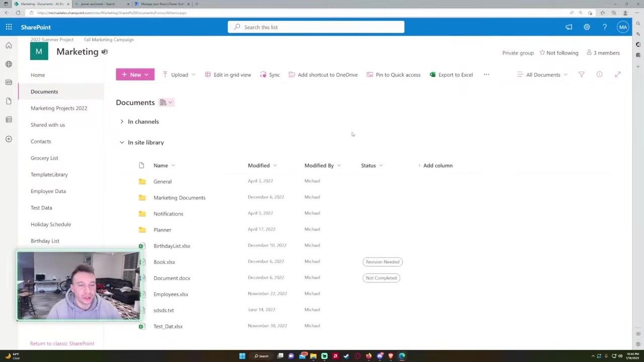
Task: Open Grocery List in navigation
Action: click(x=44, y=158)
